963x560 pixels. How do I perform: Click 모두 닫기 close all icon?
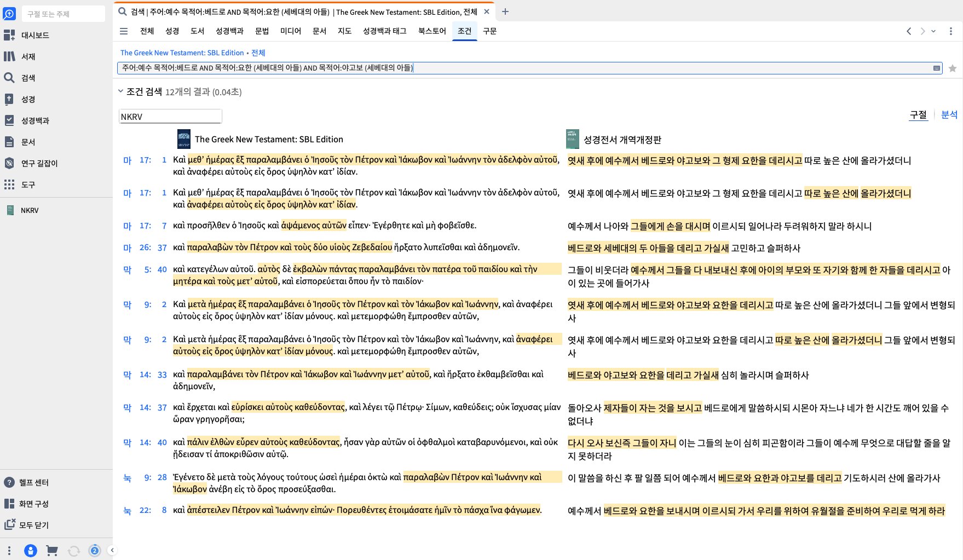point(9,525)
